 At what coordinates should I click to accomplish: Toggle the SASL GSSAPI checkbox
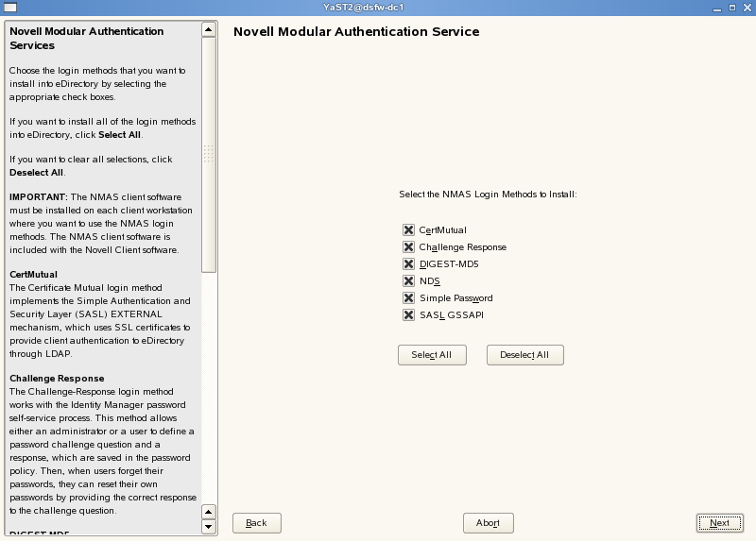tap(408, 315)
